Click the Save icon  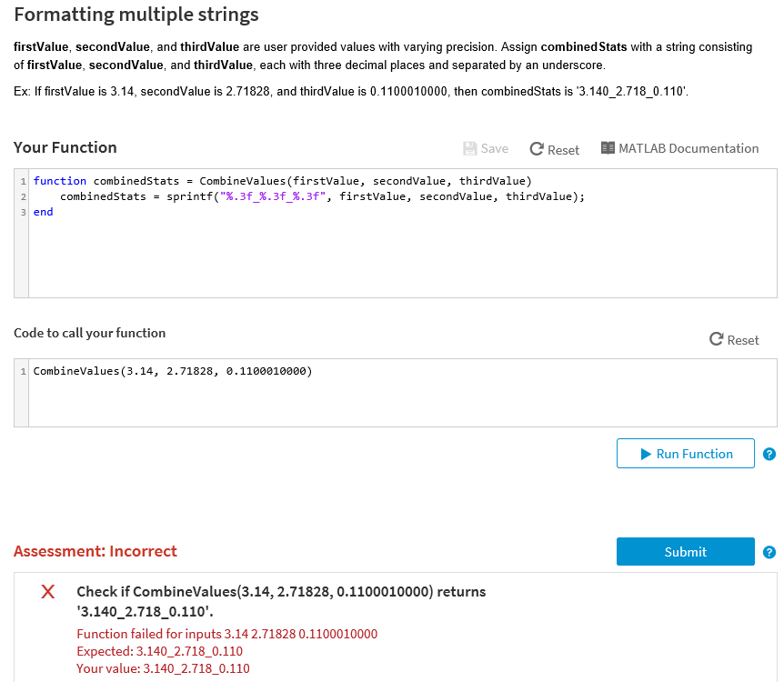coord(469,149)
